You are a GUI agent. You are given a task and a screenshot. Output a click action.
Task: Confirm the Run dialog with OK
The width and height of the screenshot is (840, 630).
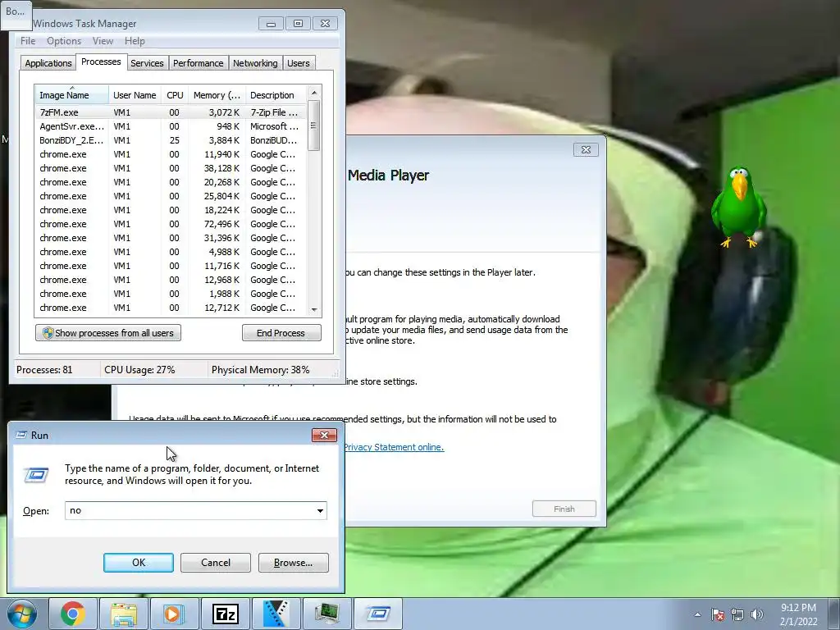138,563
